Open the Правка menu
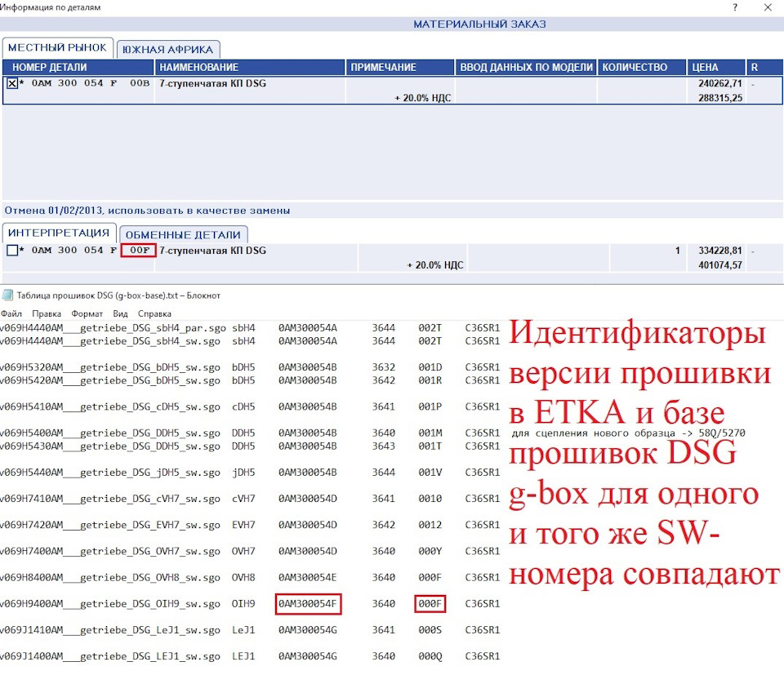Image resolution: width=784 pixels, height=675 pixels. (47, 313)
